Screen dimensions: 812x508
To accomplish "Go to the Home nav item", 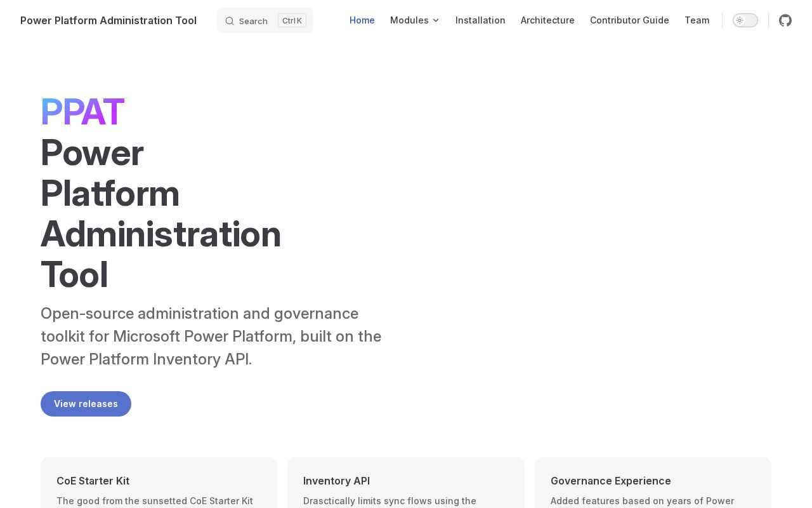I will pos(362,20).
